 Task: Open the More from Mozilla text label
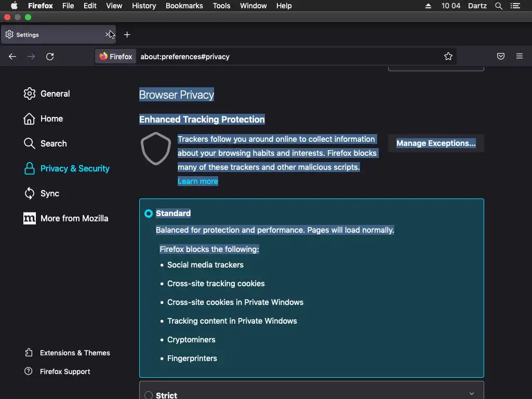74,219
